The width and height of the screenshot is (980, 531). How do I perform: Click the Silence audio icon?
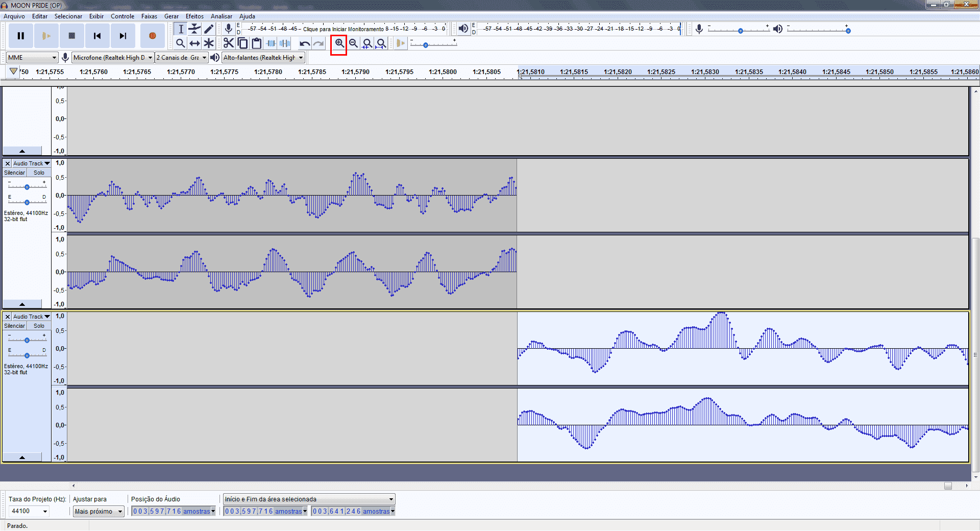[x=285, y=43]
